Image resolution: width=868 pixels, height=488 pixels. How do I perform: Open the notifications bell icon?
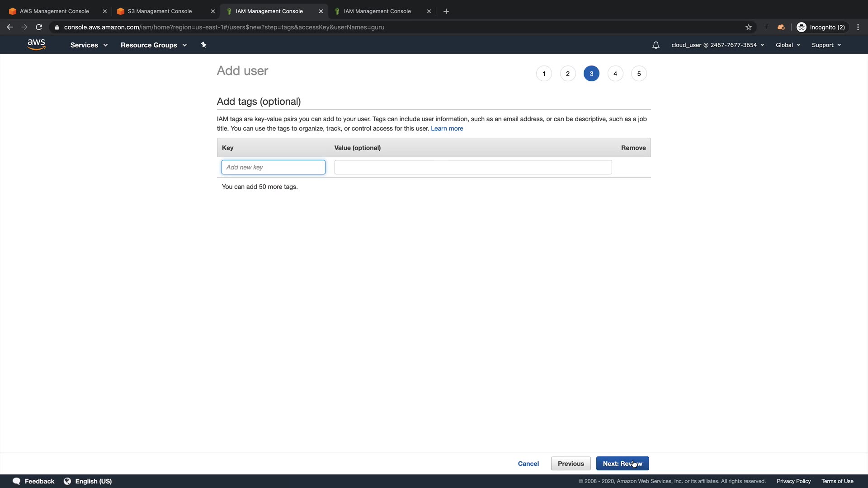tap(656, 45)
